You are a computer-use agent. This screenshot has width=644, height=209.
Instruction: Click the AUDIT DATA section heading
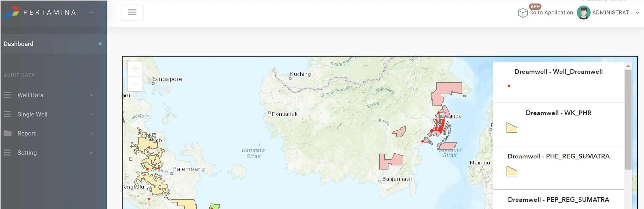click(x=19, y=75)
